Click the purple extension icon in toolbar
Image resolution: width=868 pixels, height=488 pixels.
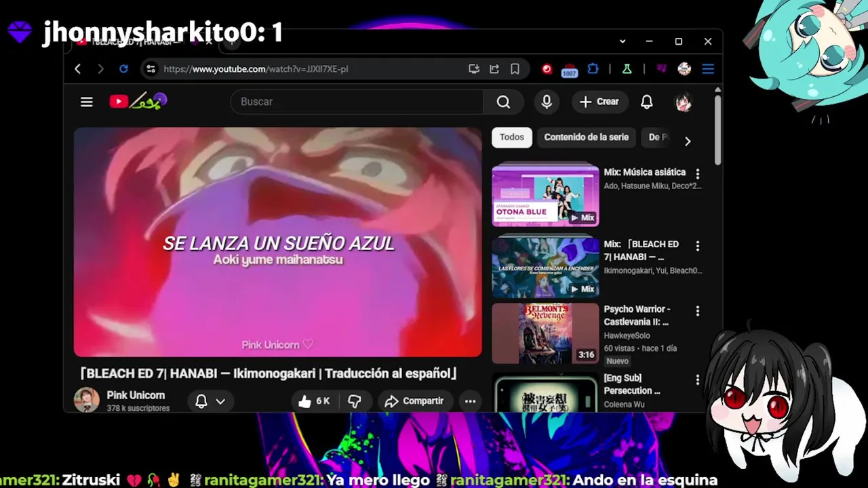click(661, 69)
